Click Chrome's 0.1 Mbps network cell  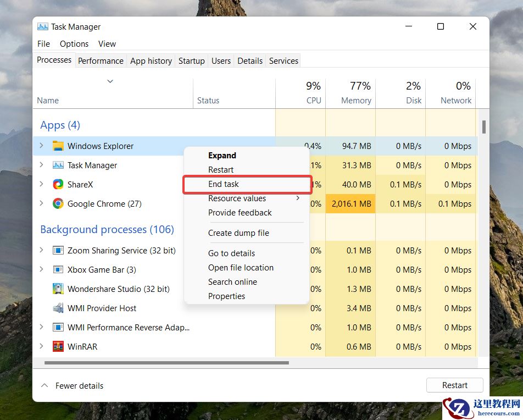[x=450, y=203]
